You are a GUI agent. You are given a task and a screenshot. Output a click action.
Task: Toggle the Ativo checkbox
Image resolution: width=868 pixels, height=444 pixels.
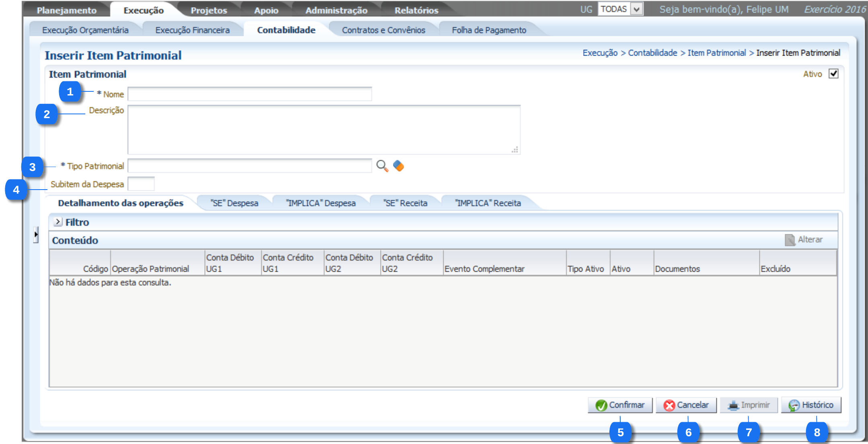click(x=833, y=74)
